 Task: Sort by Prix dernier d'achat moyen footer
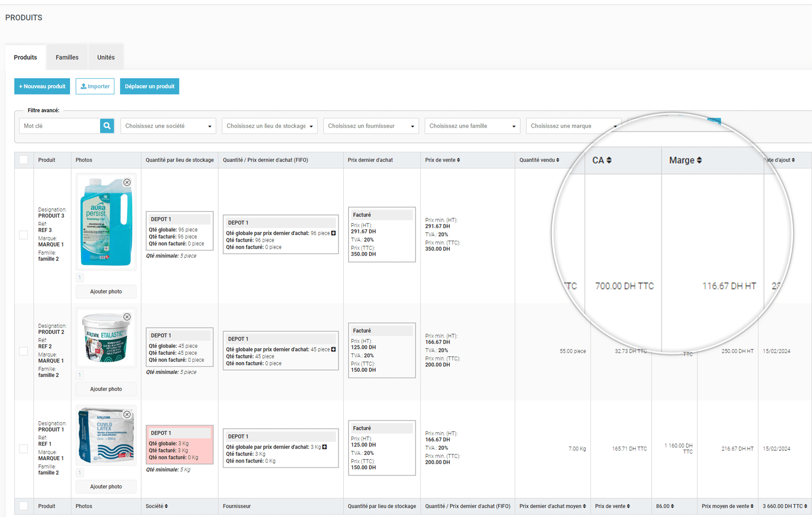pos(553,506)
